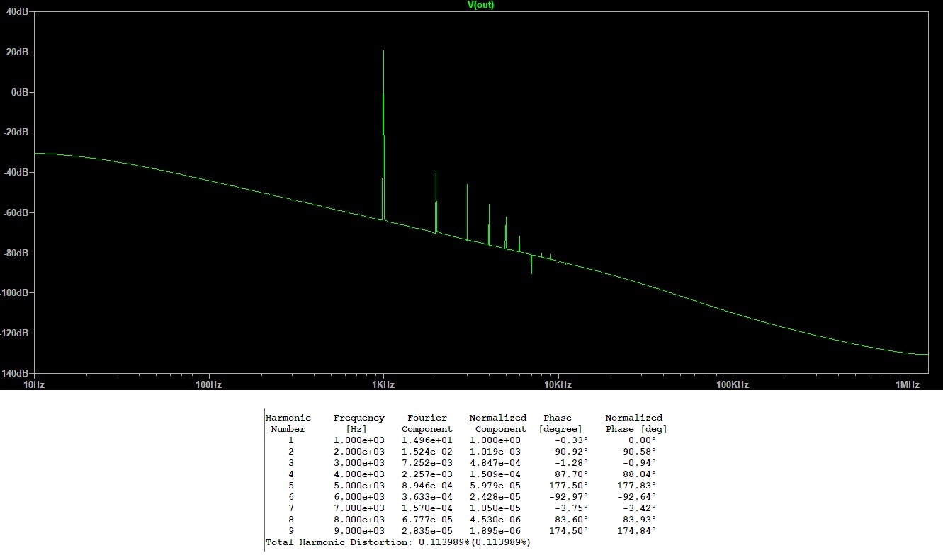
Task: Click the Fourier value 1.524e-02
Action: pyautogui.click(x=427, y=452)
